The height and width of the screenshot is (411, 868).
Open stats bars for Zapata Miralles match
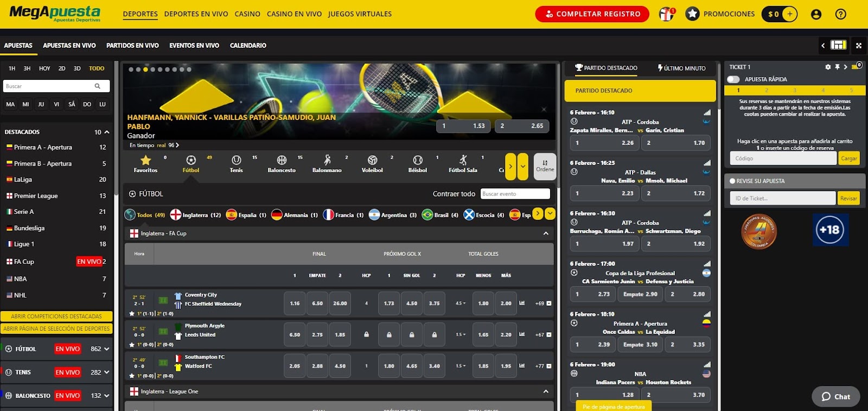(x=707, y=113)
